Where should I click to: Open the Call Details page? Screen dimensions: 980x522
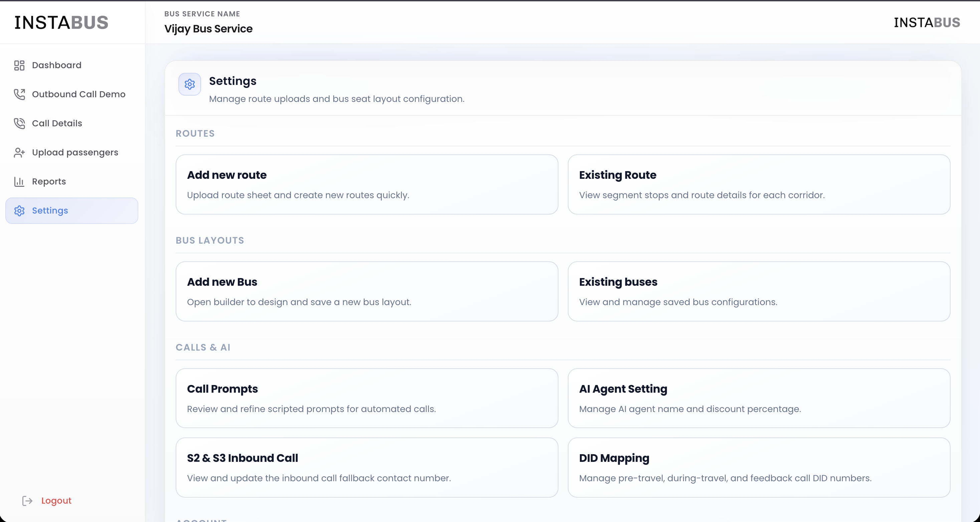pos(72,123)
